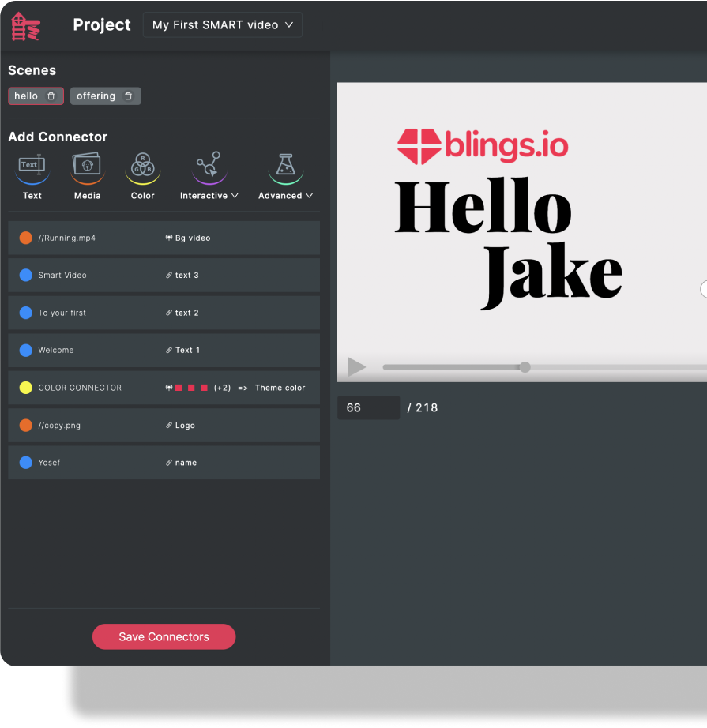This screenshot has width=707, height=728.
Task: Click the yellow dot of COLOR CONNECTOR
Action: point(26,387)
